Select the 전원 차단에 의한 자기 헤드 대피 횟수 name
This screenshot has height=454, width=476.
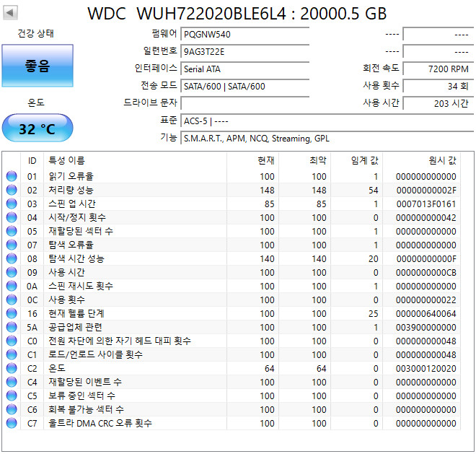(120, 341)
